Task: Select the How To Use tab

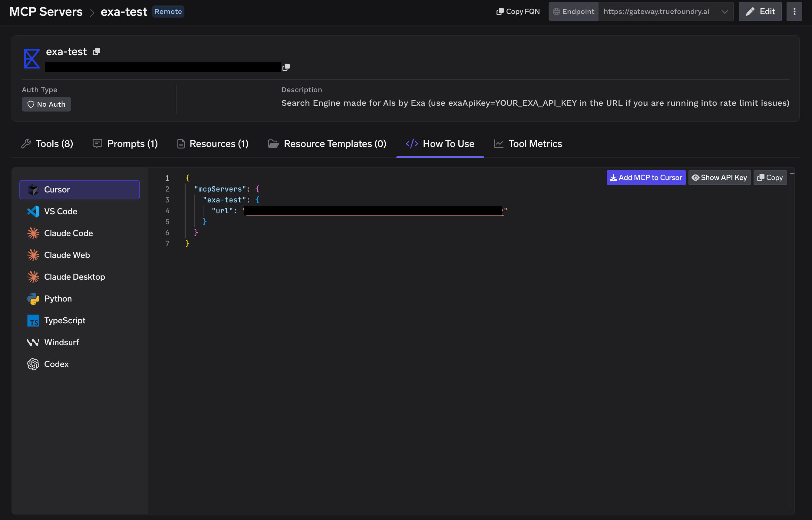Action: (440, 144)
